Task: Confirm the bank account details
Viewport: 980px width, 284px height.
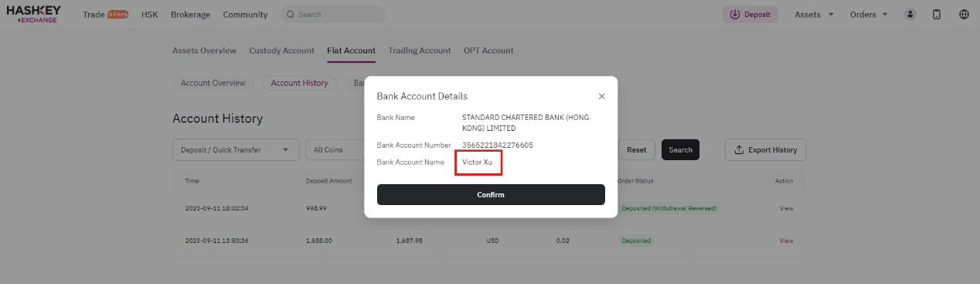Action: 491,195
